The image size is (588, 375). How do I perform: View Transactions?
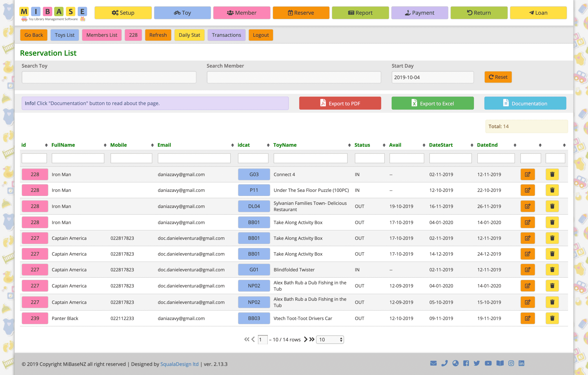(x=226, y=35)
